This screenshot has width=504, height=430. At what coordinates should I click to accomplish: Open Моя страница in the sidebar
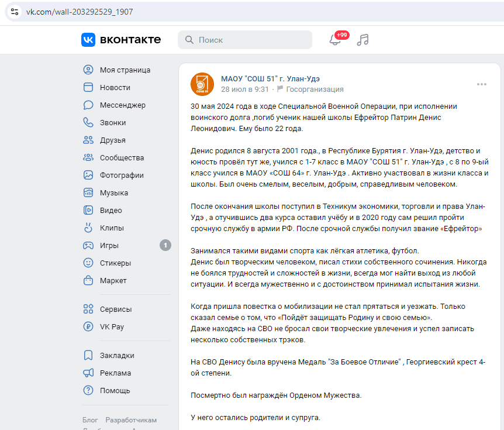coord(125,70)
